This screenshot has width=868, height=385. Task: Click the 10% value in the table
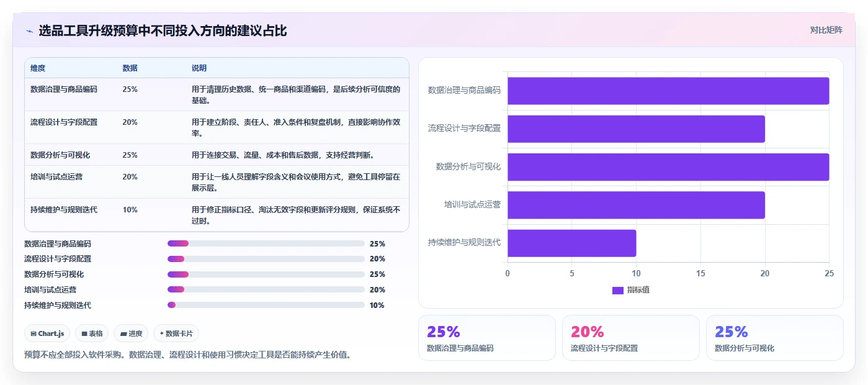point(130,209)
